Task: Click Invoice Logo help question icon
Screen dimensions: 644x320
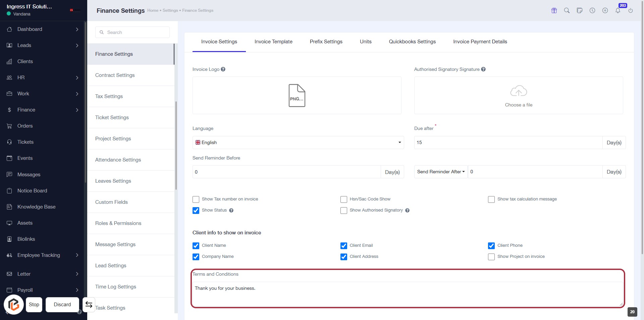Action: point(223,69)
